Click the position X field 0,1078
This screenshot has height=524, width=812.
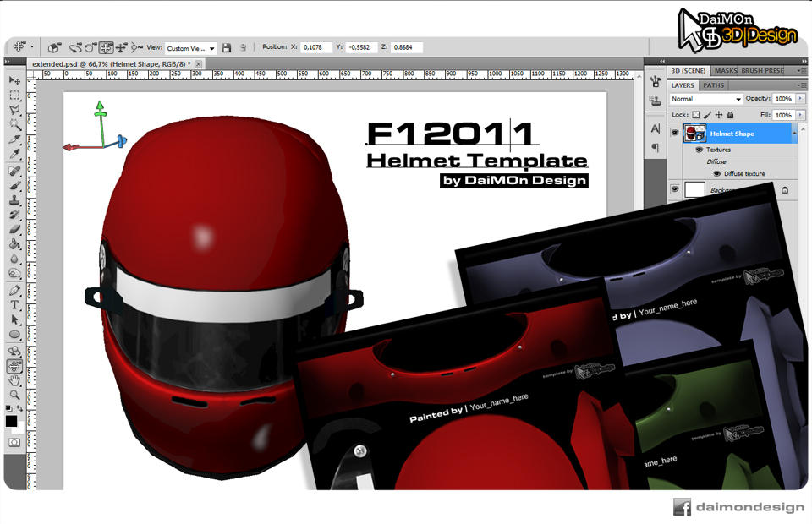tap(315, 47)
